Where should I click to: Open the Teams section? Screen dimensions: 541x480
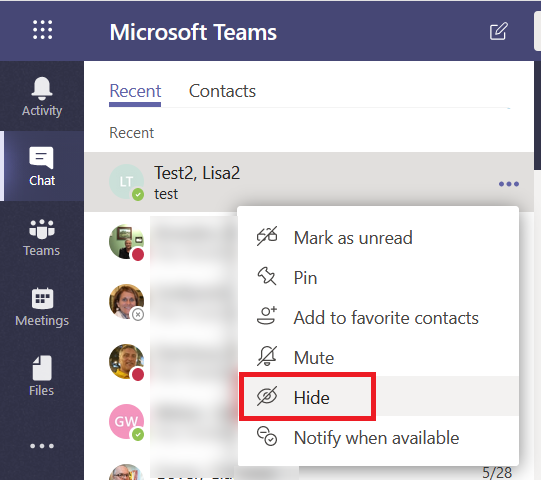[42, 237]
